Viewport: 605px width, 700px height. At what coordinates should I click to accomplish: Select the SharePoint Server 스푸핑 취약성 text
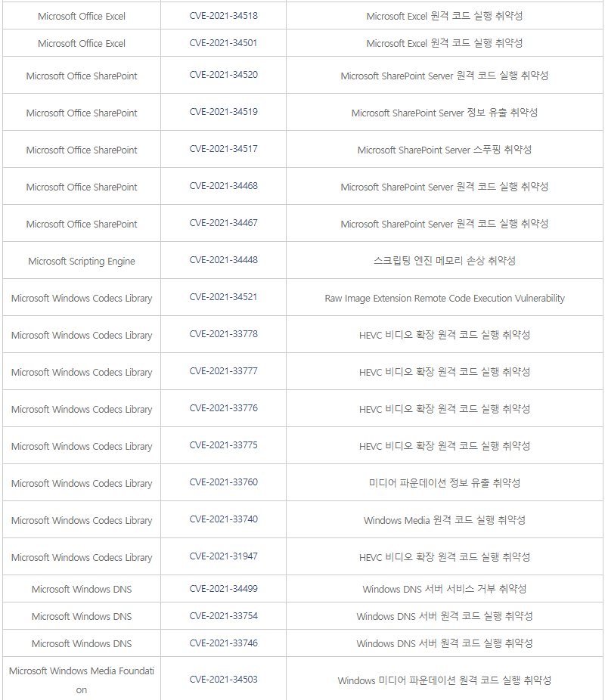coord(444,150)
